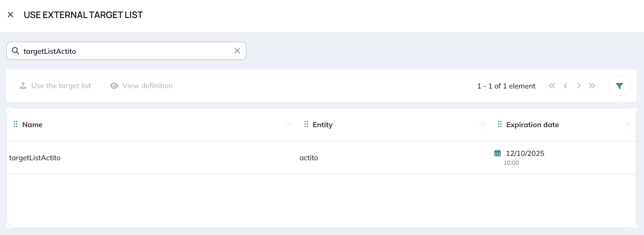Select the targetListActito row
The image size is (644, 235).
point(321,158)
